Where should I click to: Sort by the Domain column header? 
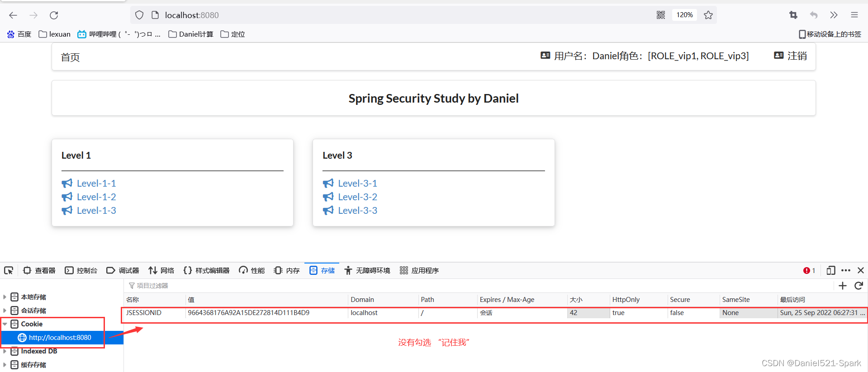click(383, 300)
